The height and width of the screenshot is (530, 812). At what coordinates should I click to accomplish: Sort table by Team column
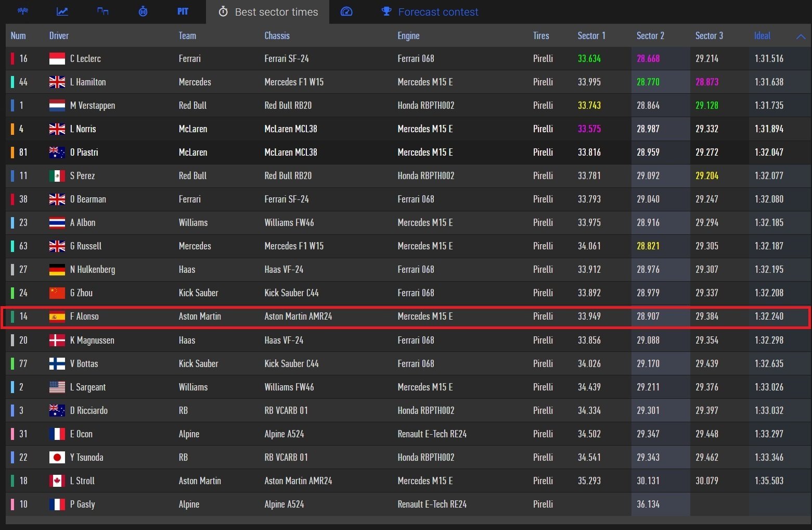coord(187,35)
